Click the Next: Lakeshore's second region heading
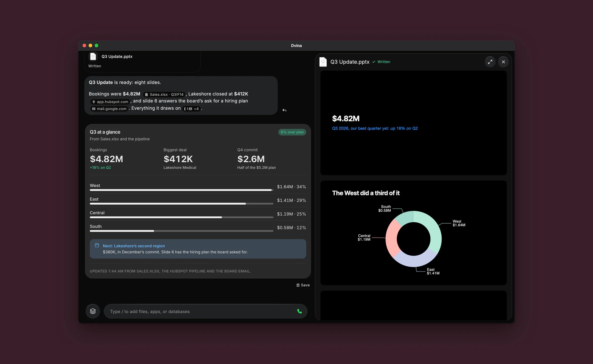The height and width of the screenshot is (364, 593). pos(134,246)
